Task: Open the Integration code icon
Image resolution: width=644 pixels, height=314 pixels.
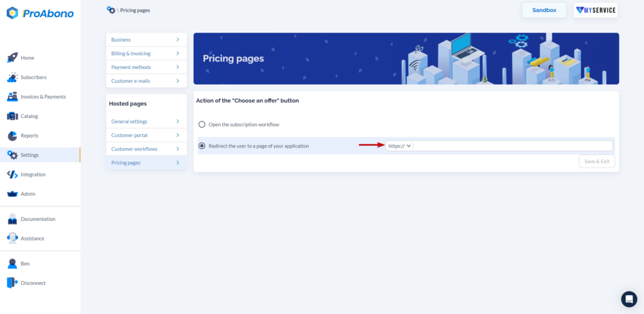Action: (x=13, y=174)
